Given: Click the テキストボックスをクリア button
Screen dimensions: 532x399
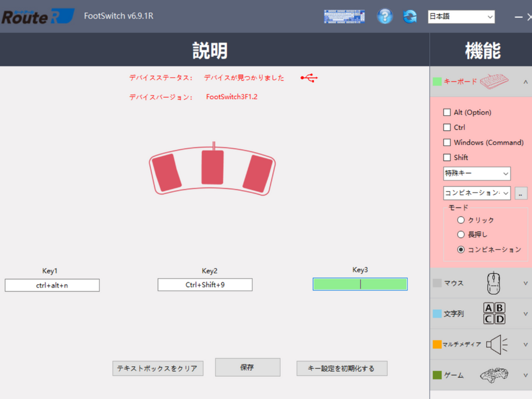Looking at the screenshot, I should point(158,368).
